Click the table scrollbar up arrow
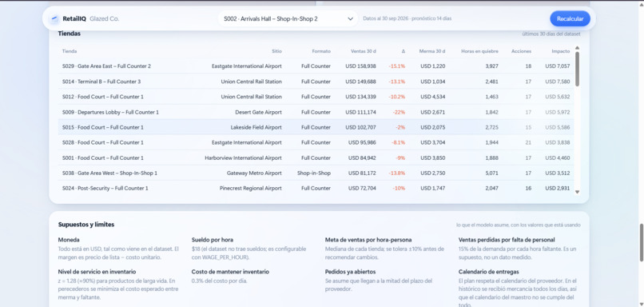This screenshot has width=644, height=307. click(577, 48)
